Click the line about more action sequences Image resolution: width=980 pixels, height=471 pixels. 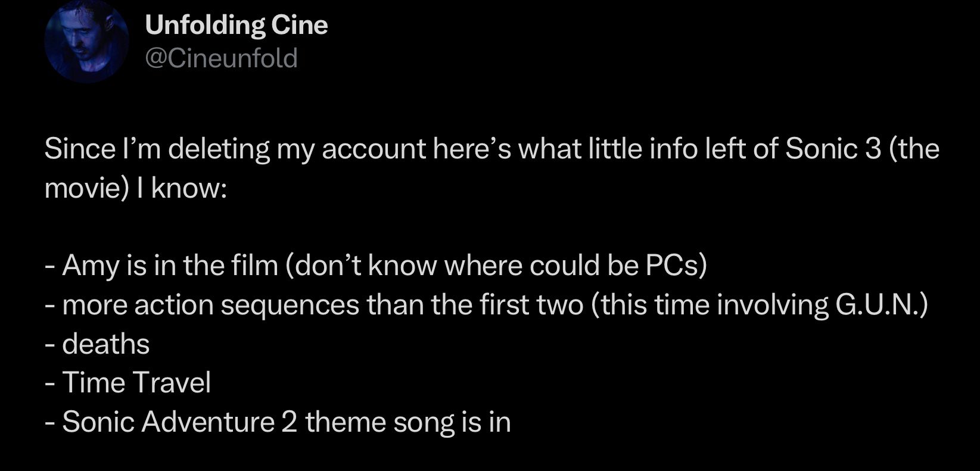486,305
